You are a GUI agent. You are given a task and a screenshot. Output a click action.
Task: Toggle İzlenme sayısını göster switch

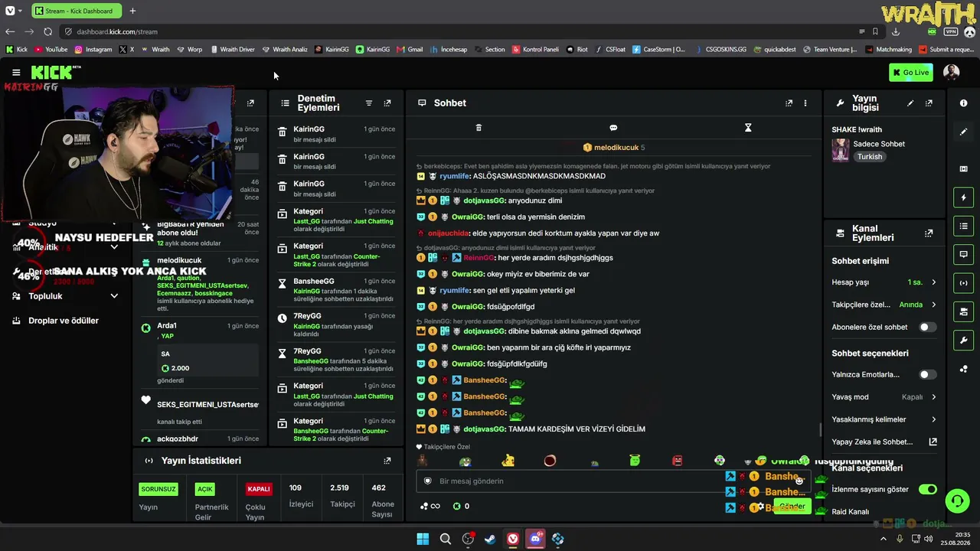pos(928,489)
